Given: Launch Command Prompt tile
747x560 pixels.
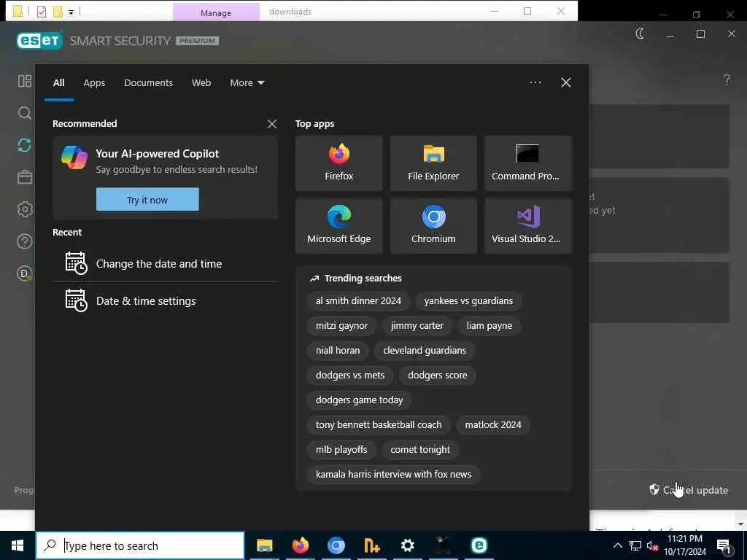Looking at the screenshot, I should tap(528, 163).
